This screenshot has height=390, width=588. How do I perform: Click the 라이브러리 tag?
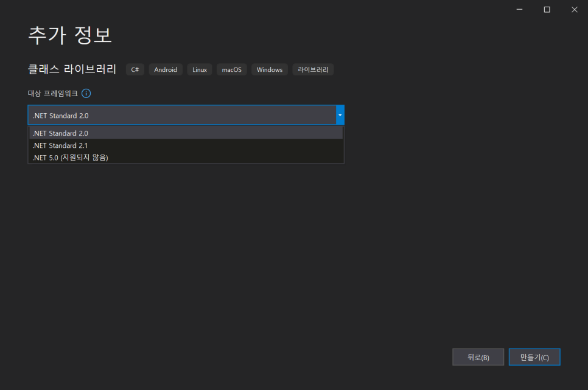pyautogui.click(x=313, y=69)
